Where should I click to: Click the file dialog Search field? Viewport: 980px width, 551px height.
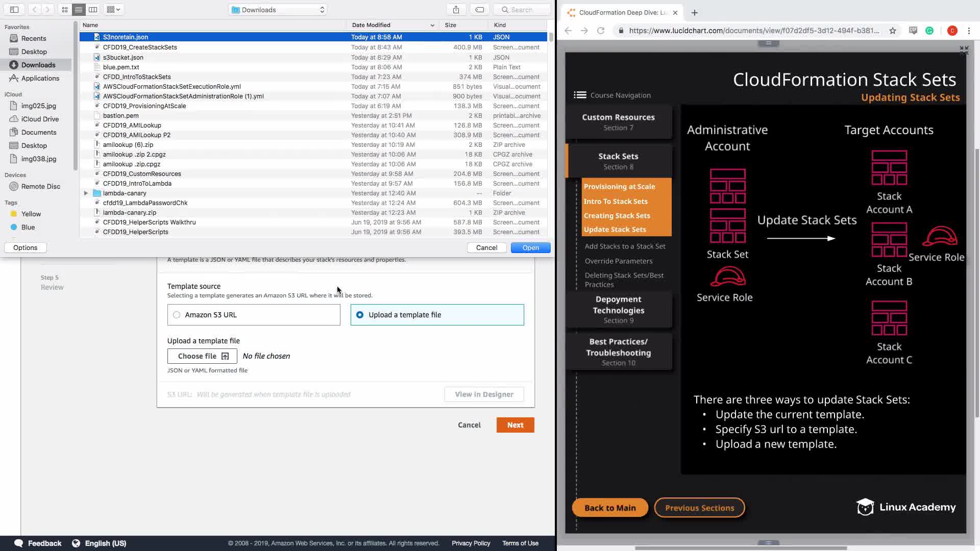522,10
